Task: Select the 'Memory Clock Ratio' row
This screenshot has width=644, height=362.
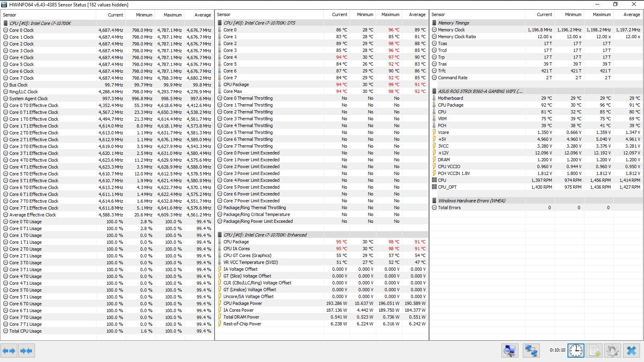Action: tap(537, 37)
